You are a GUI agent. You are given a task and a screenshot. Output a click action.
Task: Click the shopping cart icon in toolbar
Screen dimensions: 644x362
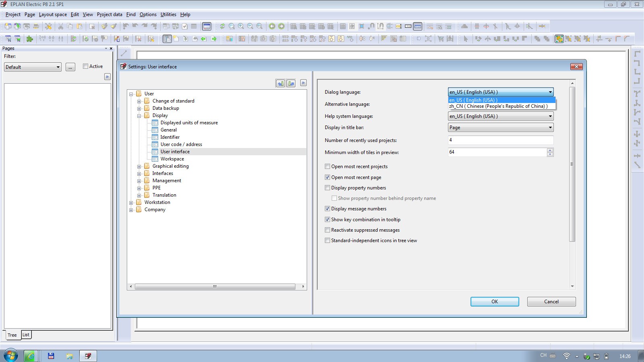(441, 39)
